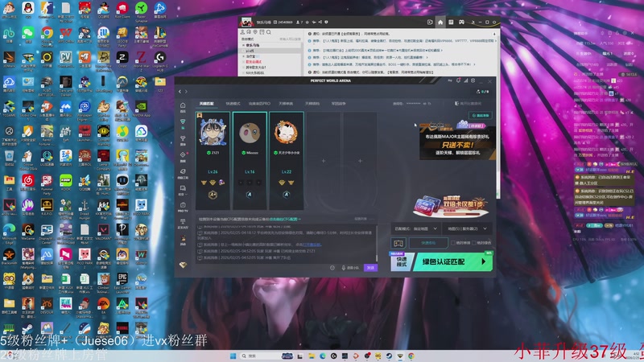Open the 123 folder on desktop
Screen dimensions: 644x362
[160, 84]
